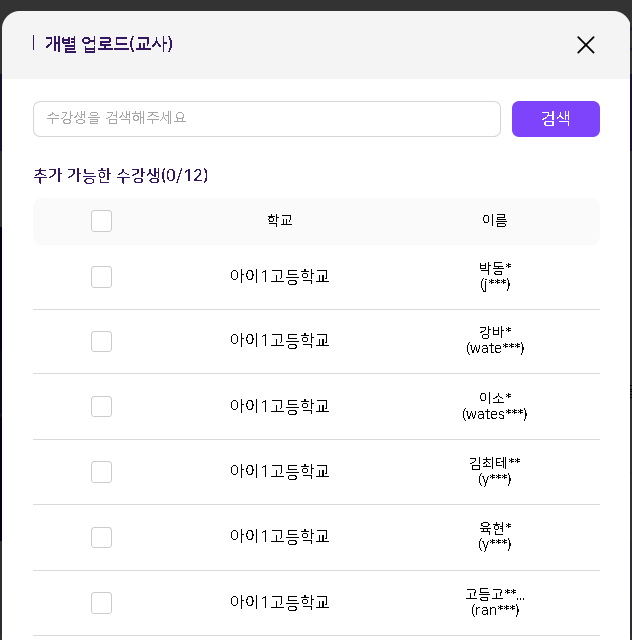The height and width of the screenshot is (640, 632).
Task: Check the box for 고등고**... (ran***)
Action: click(x=101, y=603)
